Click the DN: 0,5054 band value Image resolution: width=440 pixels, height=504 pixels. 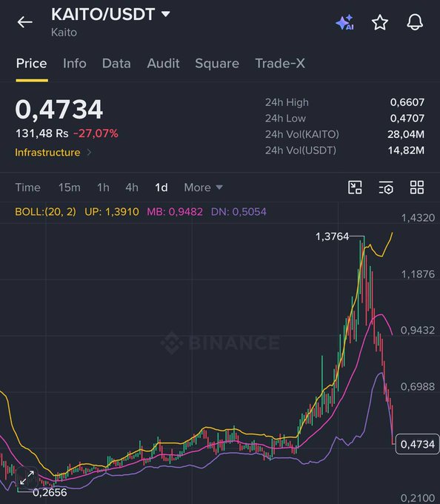(239, 212)
